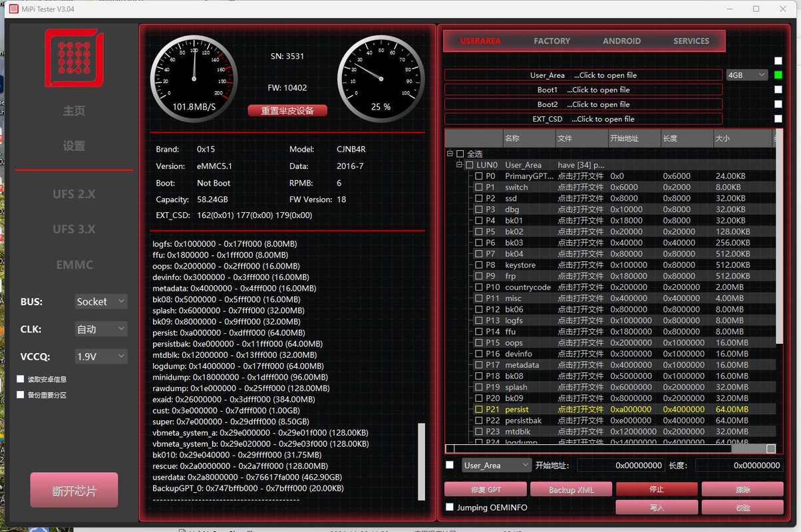Select UFS 2.X mode
Viewport: 801px width, 532px height.
tap(74, 194)
